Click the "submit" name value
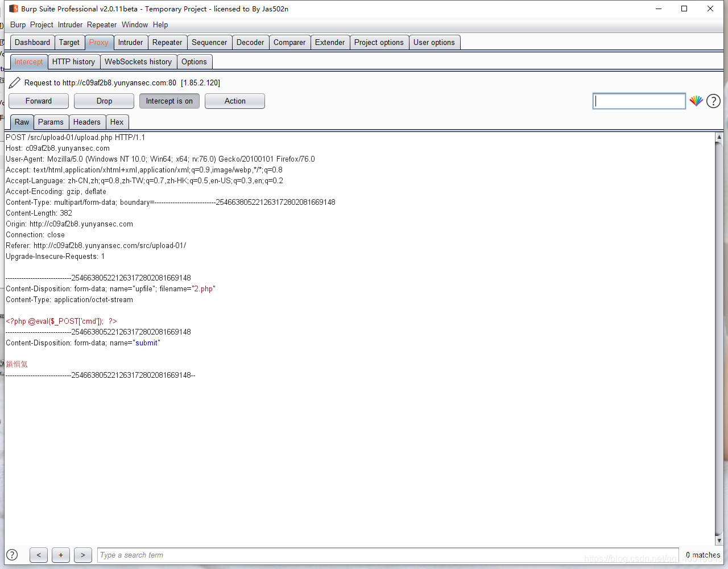728x569 pixels. point(147,343)
